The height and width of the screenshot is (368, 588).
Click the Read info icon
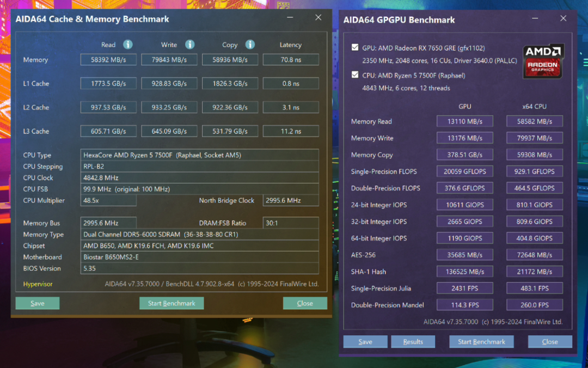(128, 45)
